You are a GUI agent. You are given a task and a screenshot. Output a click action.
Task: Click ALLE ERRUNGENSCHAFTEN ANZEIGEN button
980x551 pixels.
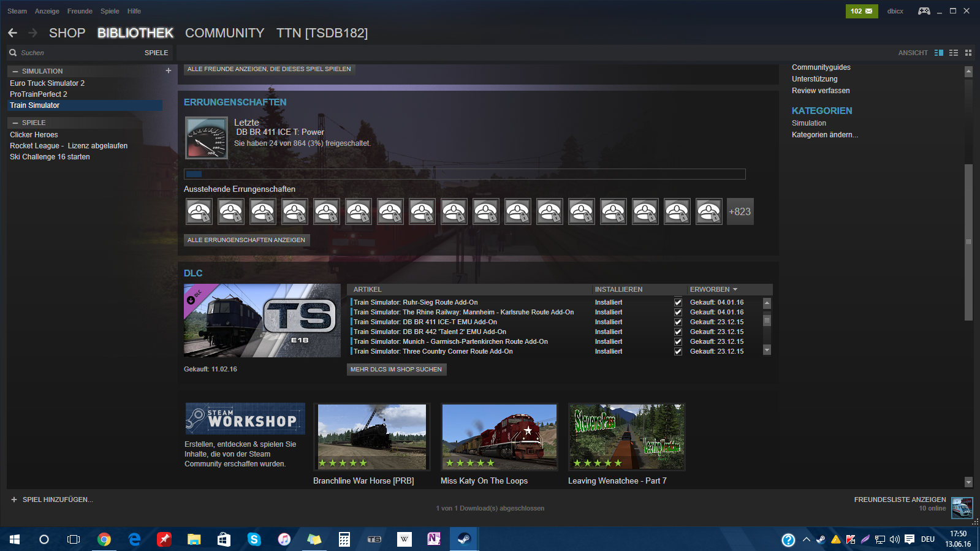246,240
